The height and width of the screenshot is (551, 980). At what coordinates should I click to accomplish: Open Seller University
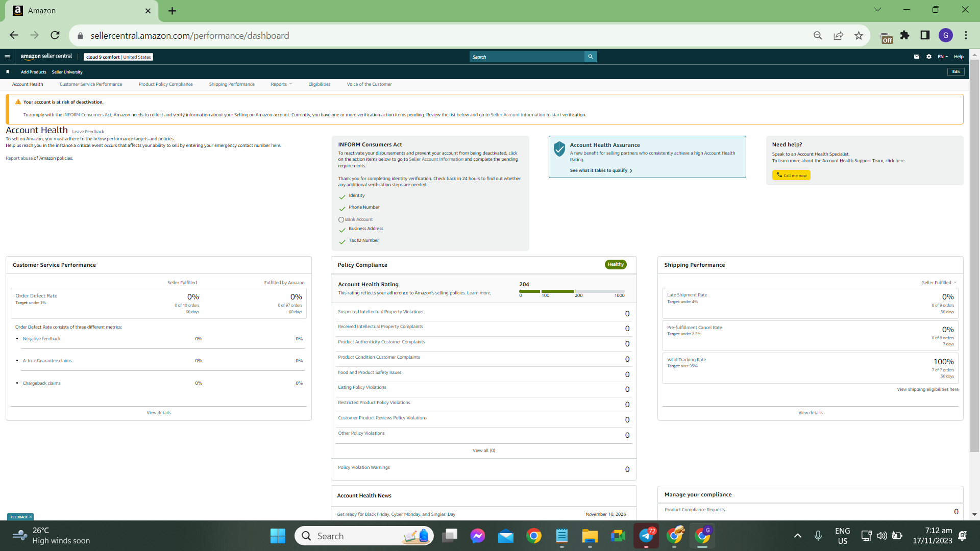67,72
